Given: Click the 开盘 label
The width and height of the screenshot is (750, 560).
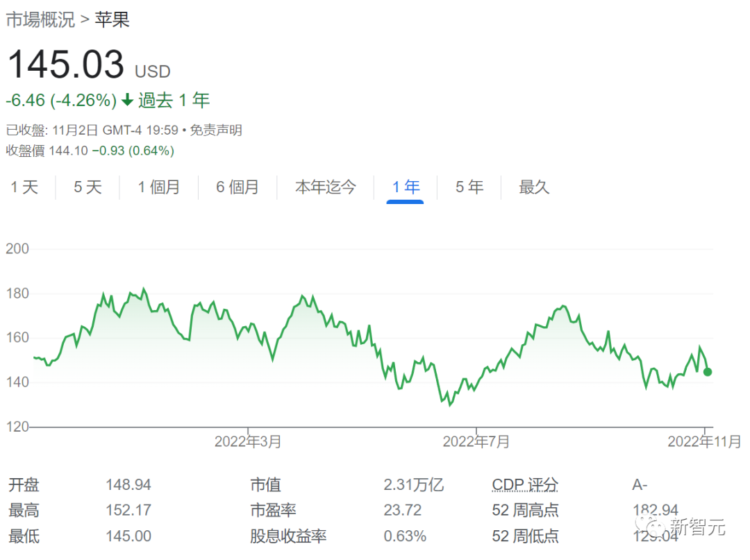Looking at the screenshot, I should coord(24,485).
